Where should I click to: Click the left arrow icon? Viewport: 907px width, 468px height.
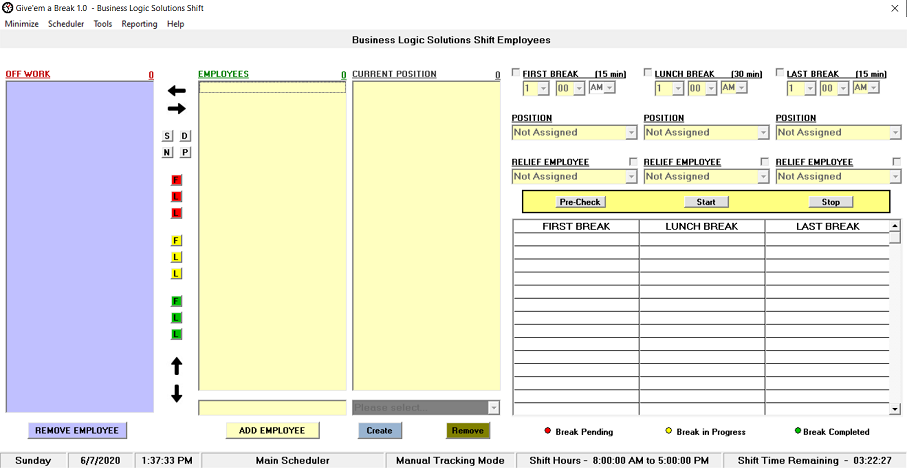177,91
